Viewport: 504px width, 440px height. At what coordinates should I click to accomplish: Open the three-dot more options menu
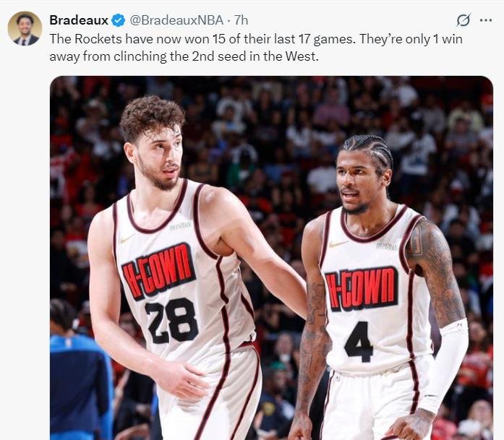point(486,20)
